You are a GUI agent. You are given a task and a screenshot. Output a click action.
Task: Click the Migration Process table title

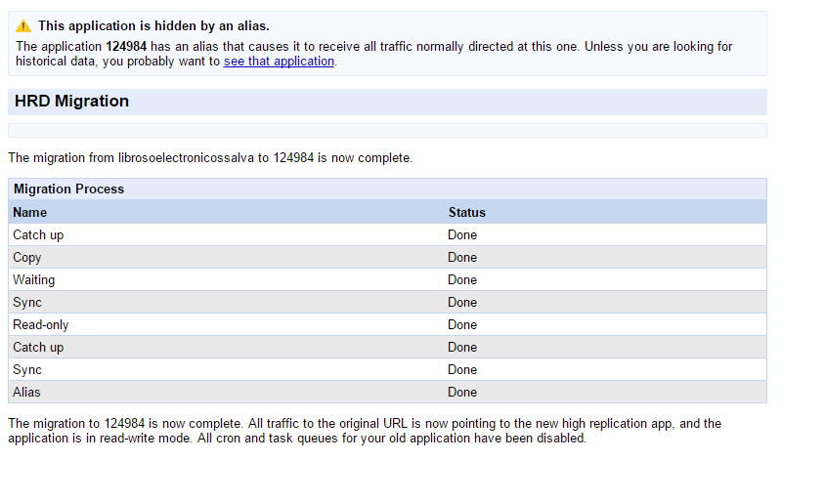coord(68,189)
